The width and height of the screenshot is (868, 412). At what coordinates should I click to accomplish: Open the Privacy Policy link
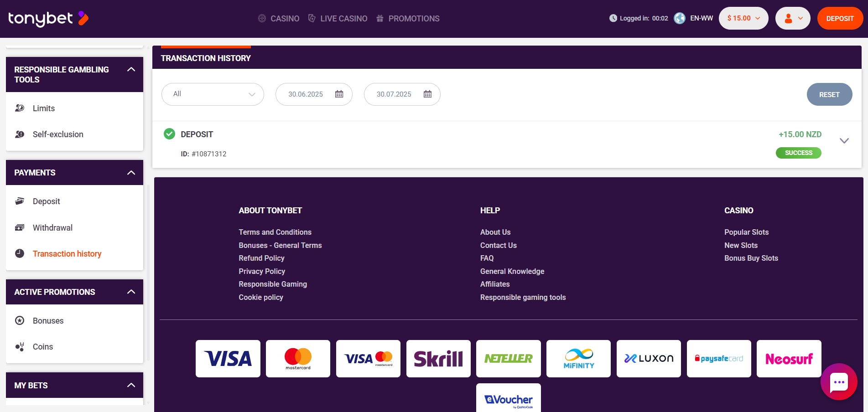(x=262, y=271)
